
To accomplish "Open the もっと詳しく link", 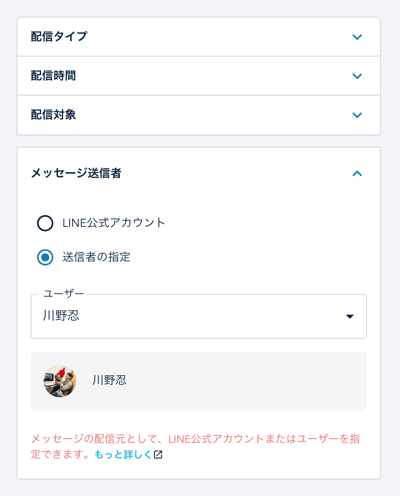I will click(x=123, y=454).
